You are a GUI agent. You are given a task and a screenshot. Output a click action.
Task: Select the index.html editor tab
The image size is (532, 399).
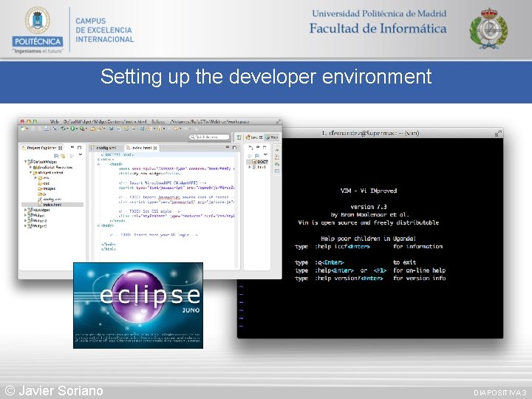(x=141, y=148)
